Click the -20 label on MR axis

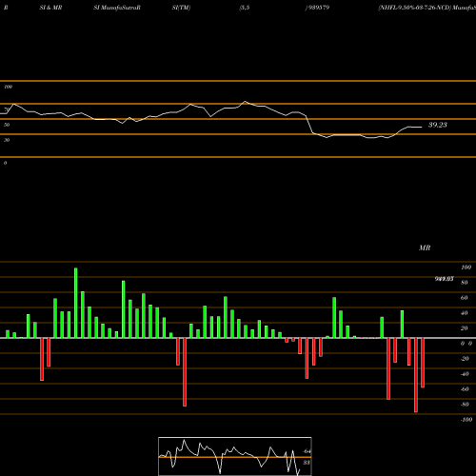(x=465, y=359)
